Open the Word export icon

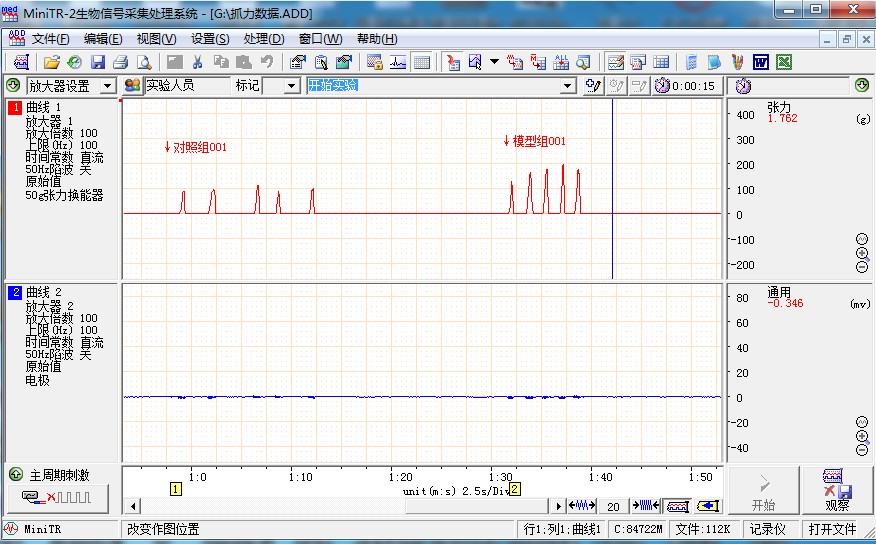pos(761,62)
